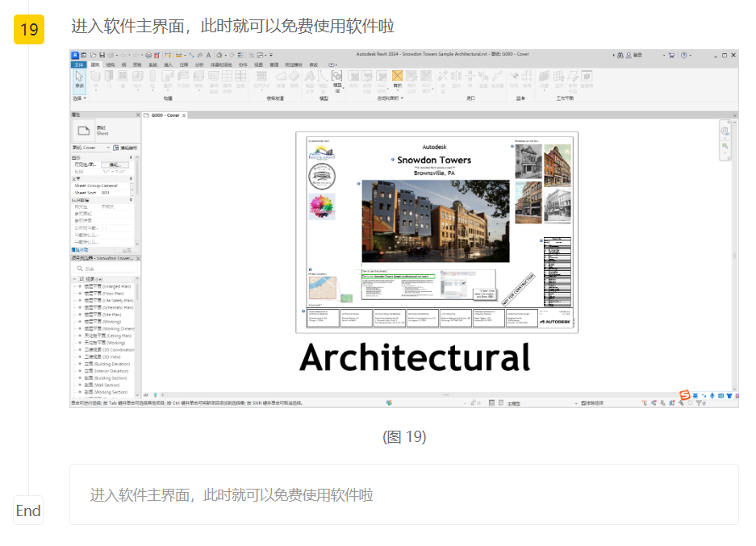Click the Sheet type icon in Properties panel
The image size is (756, 546).
click(83, 131)
